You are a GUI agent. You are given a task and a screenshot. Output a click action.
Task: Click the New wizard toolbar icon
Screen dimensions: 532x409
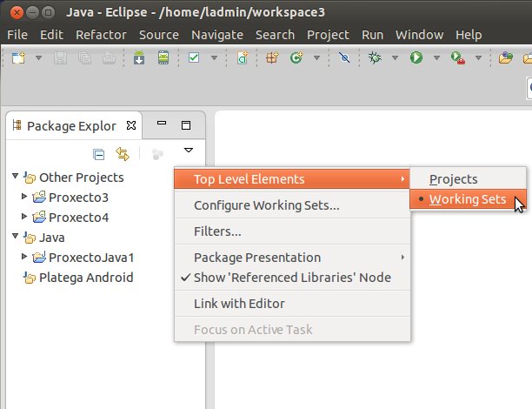[x=18, y=57]
